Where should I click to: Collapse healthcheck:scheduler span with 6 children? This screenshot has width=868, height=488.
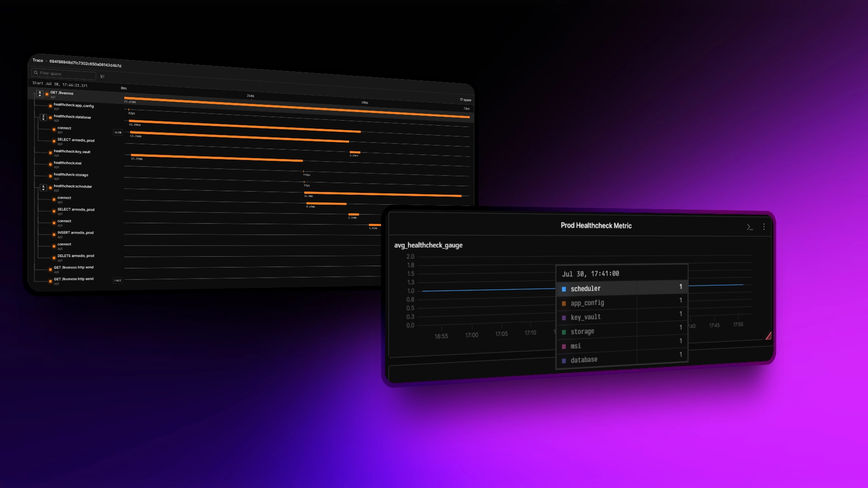pyautogui.click(x=43, y=187)
